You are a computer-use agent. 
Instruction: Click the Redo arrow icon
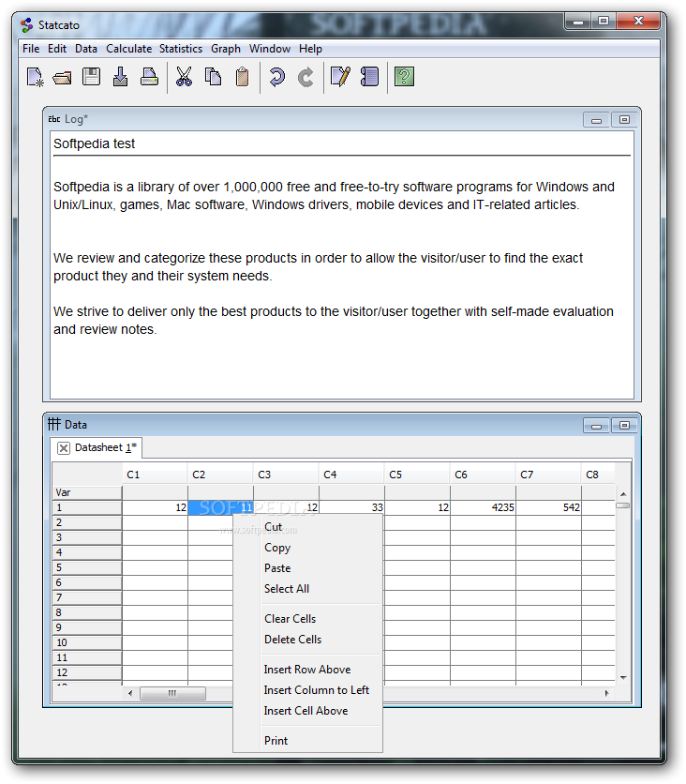tap(306, 77)
